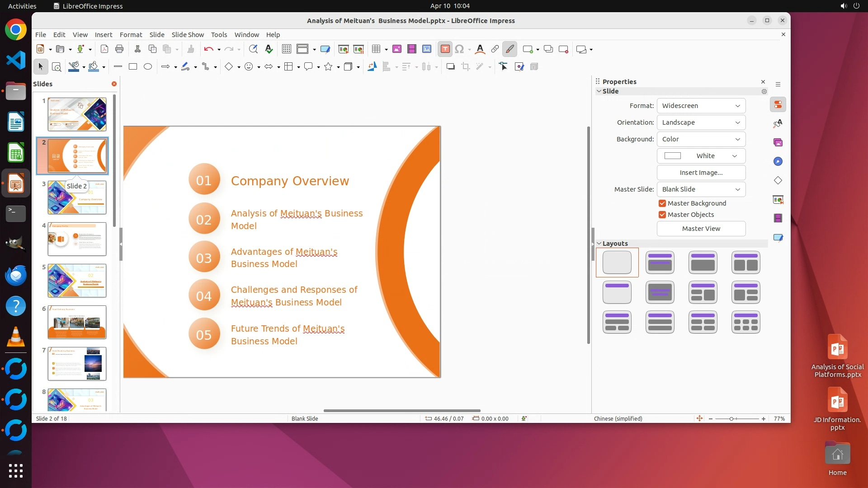This screenshot has width=868, height=488.
Task: Open the Slide Show menu
Action: (x=188, y=35)
